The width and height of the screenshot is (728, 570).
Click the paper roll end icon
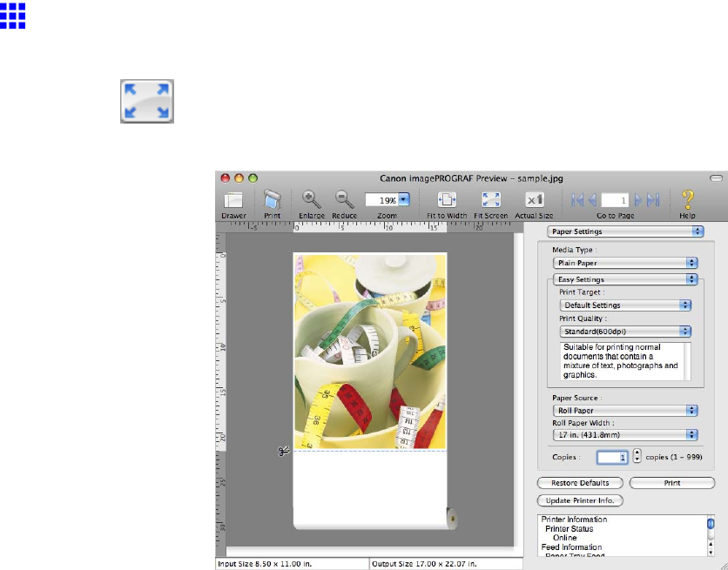tap(451, 518)
